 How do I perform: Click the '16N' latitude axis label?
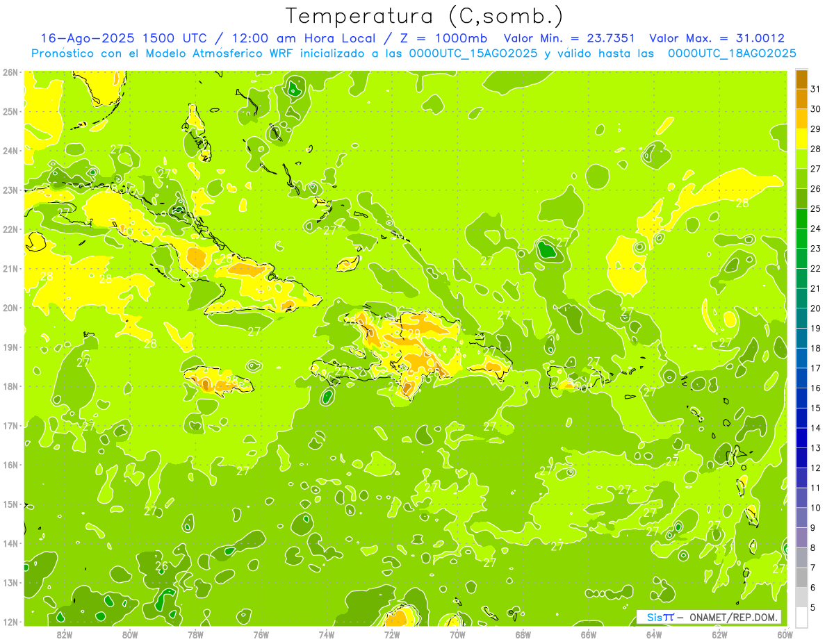10,465
